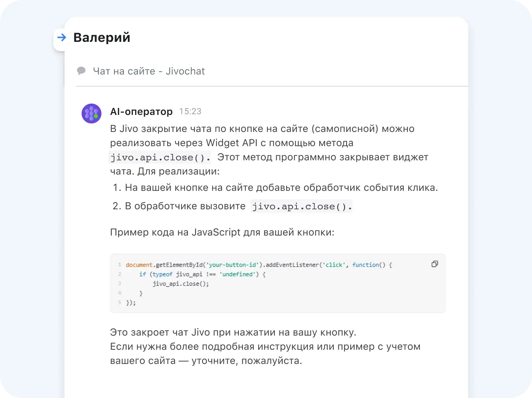Click the sentence Это закроет чат Jivo
This screenshot has height=398, width=532.
[x=233, y=332]
